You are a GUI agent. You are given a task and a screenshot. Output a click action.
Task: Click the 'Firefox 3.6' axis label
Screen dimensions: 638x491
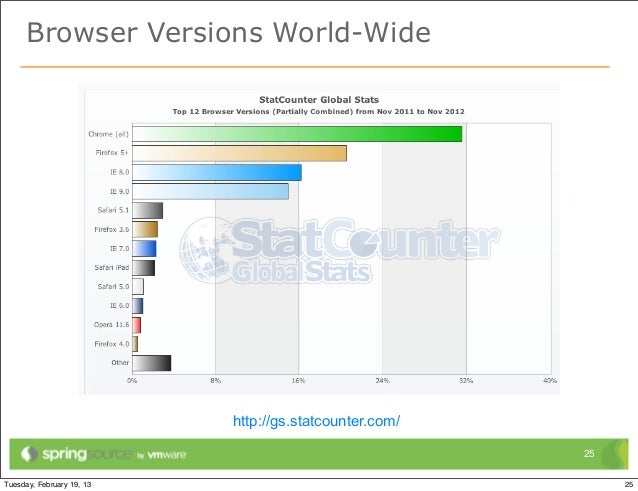pos(111,229)
